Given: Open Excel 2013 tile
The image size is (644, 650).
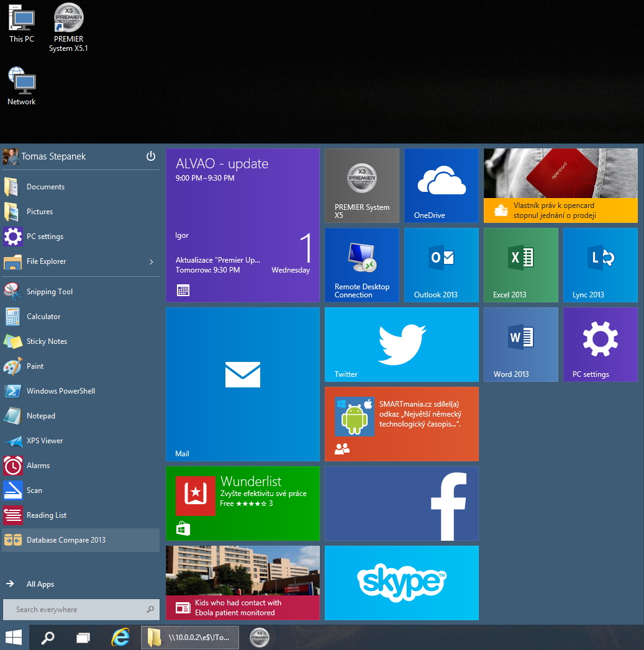Looking at the screenshot, I should 521,265.
